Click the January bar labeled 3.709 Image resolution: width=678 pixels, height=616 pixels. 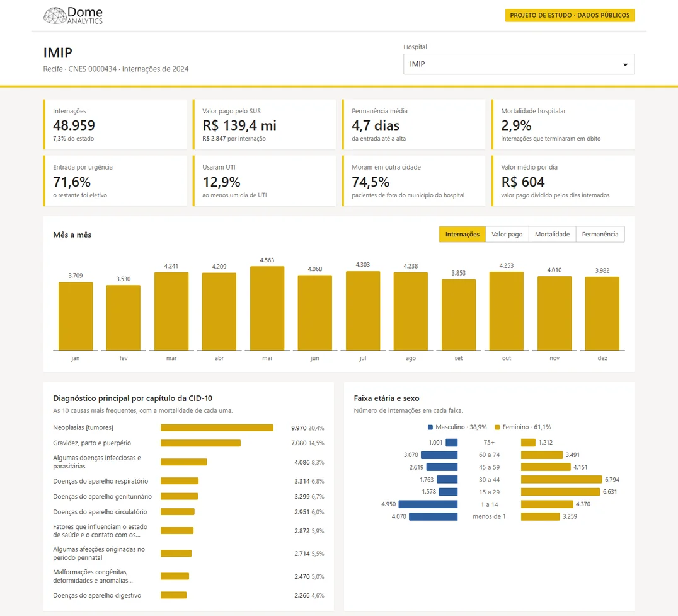coord(76,317)
